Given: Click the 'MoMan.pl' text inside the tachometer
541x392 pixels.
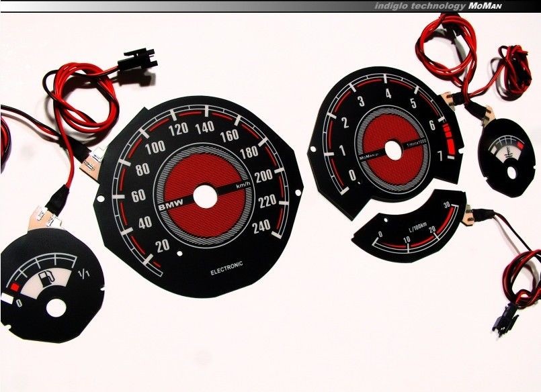Looking at the screenshot, I should 369,156.
